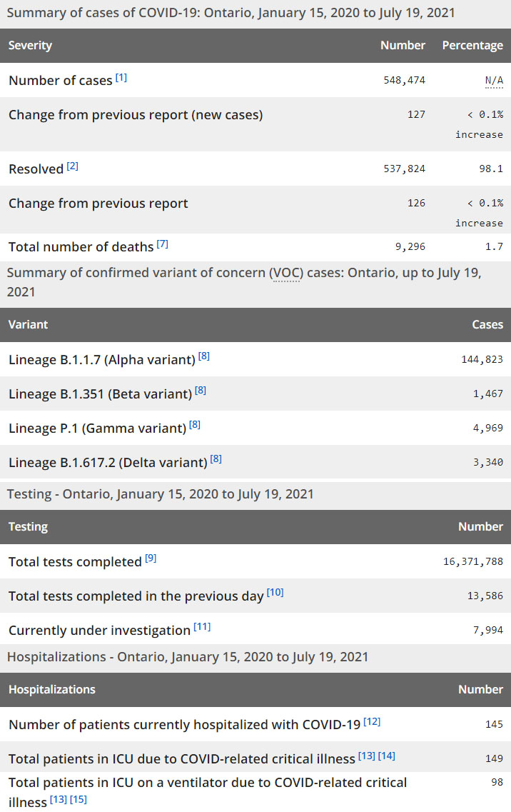Viewport: 511px width, 812px height.
Task: Click footnote 13 on the ventilator row
Action: (59, 799)
